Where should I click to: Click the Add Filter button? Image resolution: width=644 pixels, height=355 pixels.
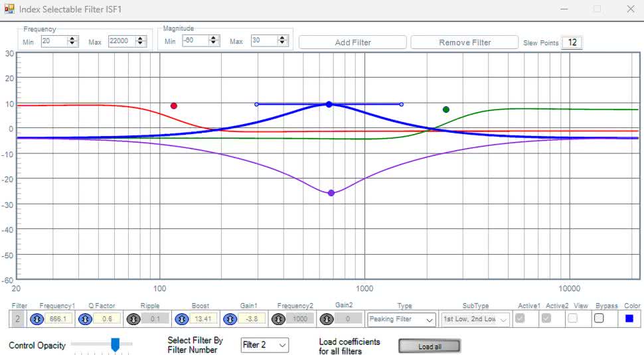353,42
